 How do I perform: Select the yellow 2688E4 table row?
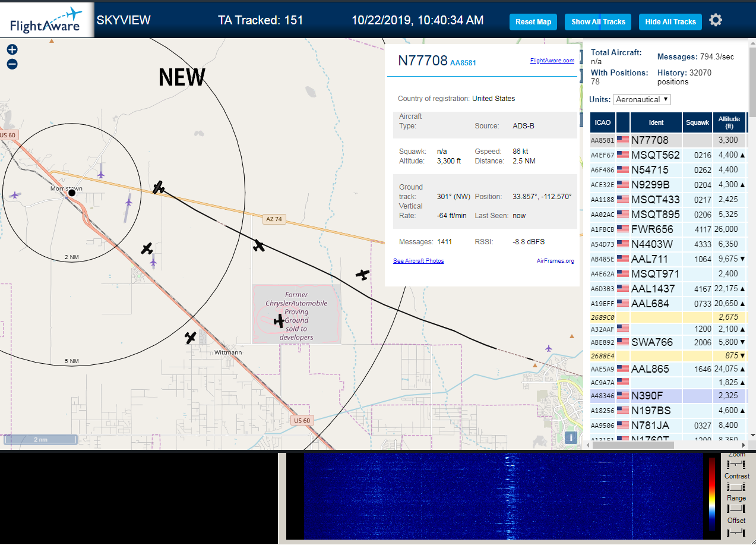click(668, 356)
